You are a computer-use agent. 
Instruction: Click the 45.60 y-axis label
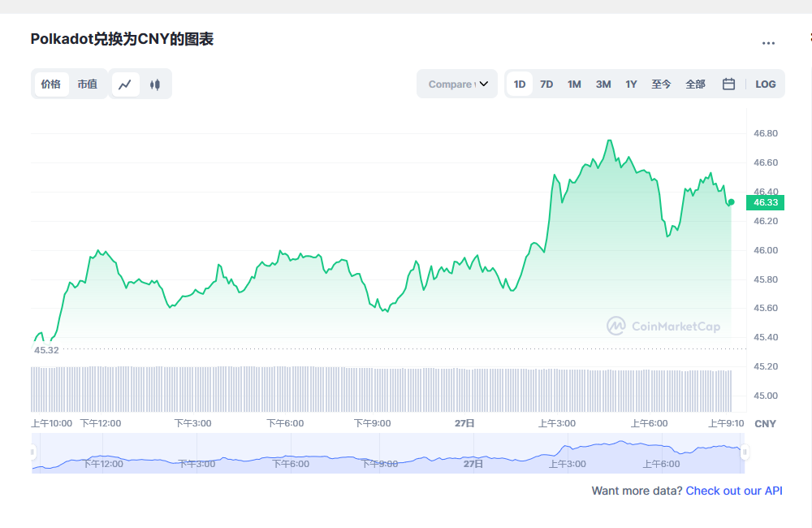(x=766, y=309)
